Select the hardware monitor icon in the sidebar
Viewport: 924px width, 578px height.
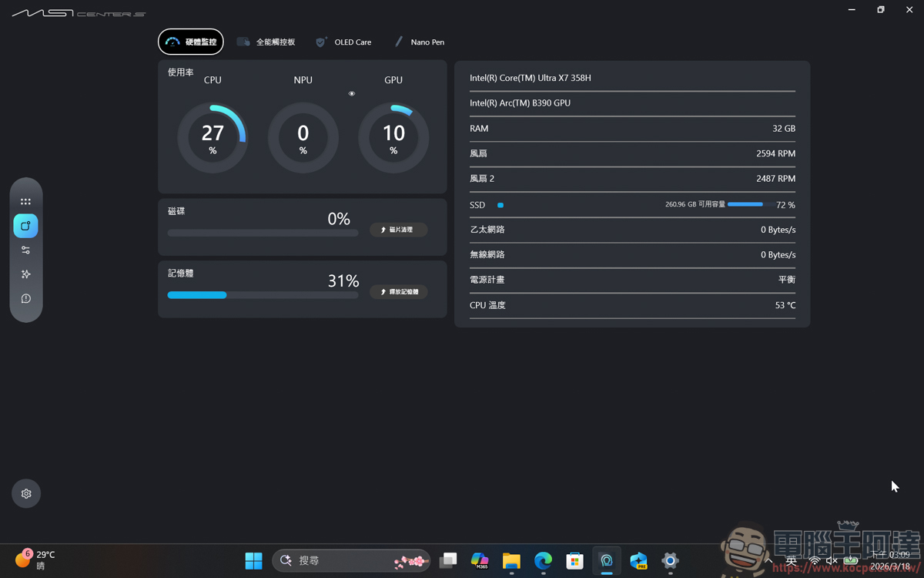tap(26, 226)
